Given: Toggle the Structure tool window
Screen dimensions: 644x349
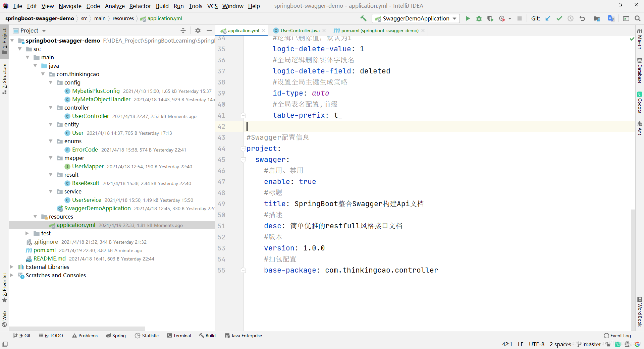Looking at the screenshot, I should (4, 78).
